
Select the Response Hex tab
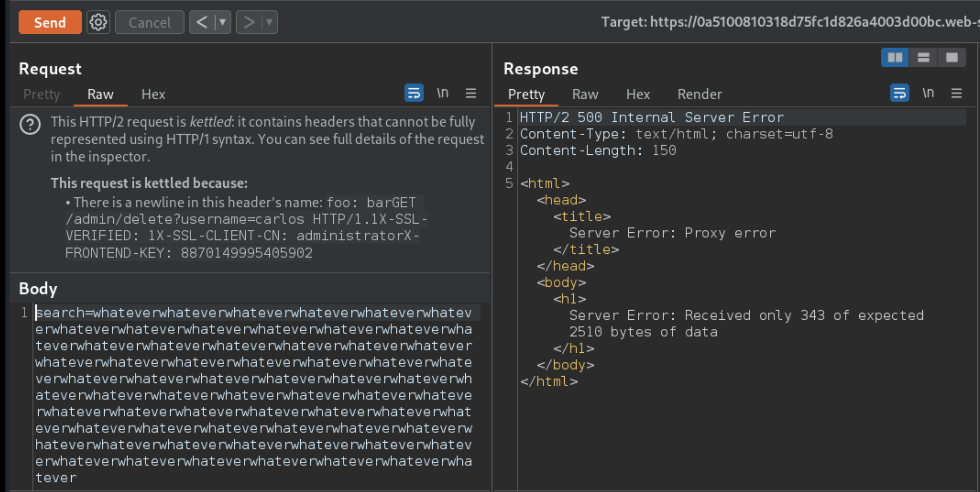tap(638, 94)
